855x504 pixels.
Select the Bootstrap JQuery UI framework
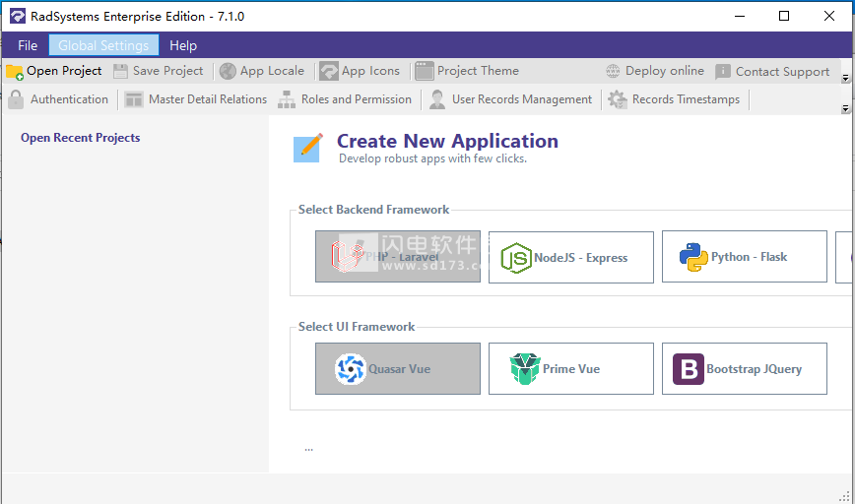coord(745,368)
